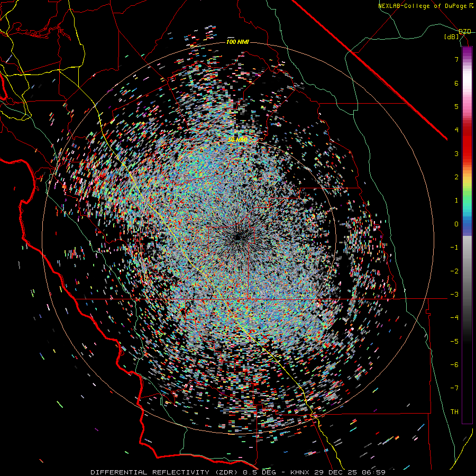Click the "-7" dB tick label
The width and height of the screenshot is (476, 476).
point(454,388)
